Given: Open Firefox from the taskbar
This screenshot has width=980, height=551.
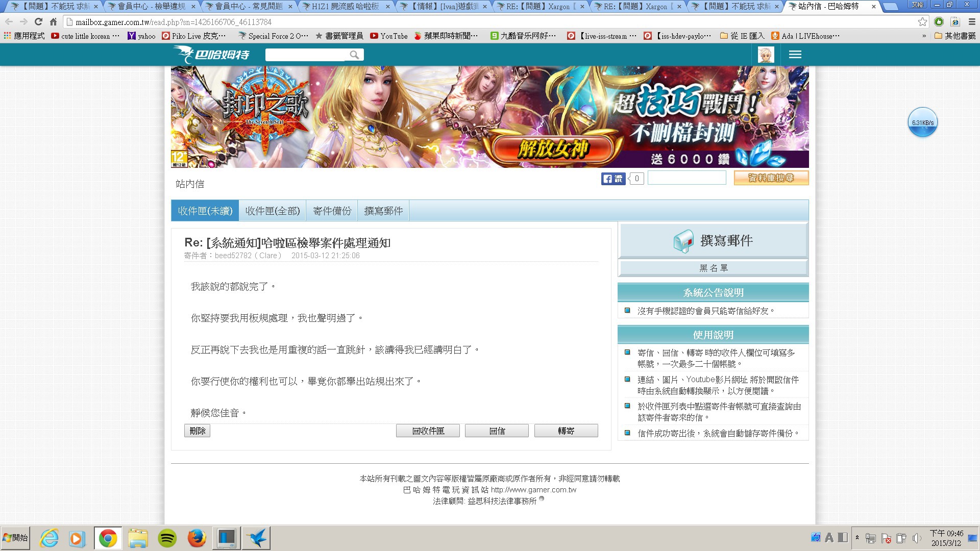Looking at the screenshot, I should pos(197,538).
